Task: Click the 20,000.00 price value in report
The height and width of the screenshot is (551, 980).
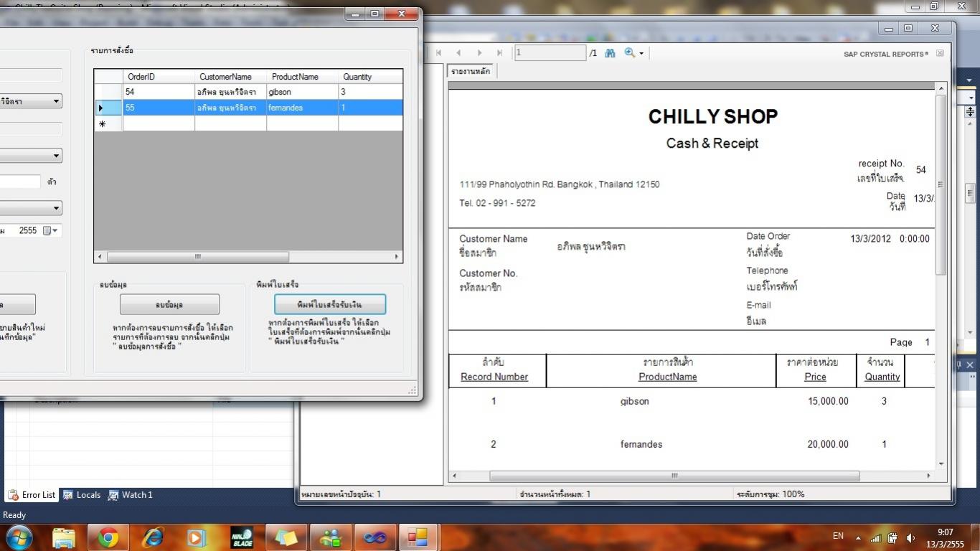Action: click(x=828, y=444)
